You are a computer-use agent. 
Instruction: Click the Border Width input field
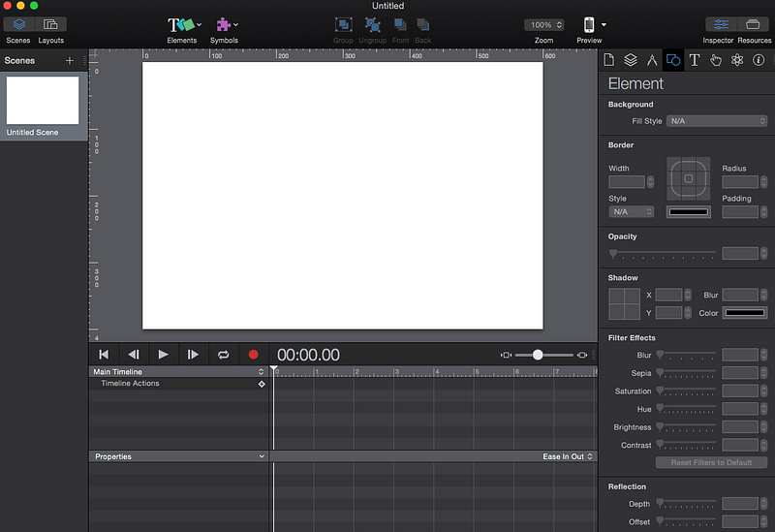[x=627, y=182]
